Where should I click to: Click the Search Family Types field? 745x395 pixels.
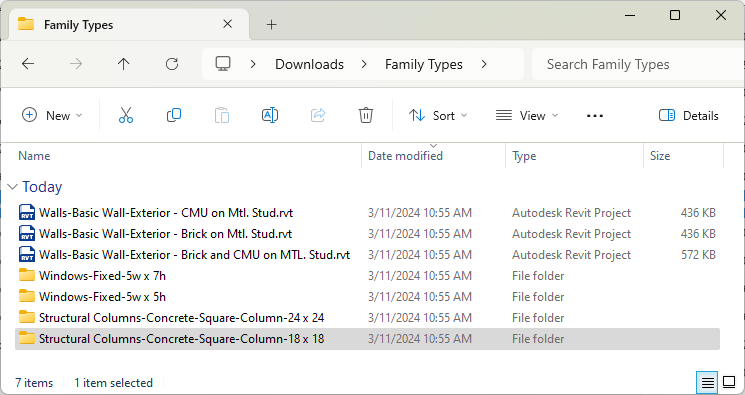(x=638, y=64)
